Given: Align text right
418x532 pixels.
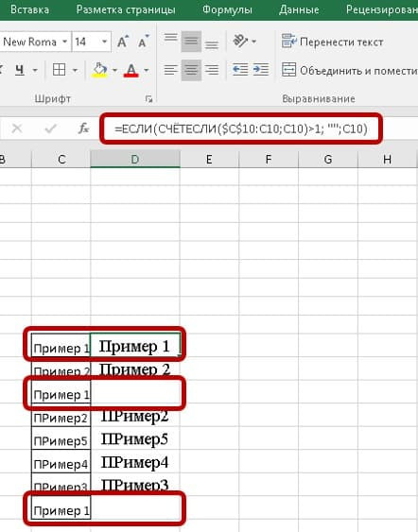Looking at the screenshot, I should pyautogui.click(x=212, y=70).
